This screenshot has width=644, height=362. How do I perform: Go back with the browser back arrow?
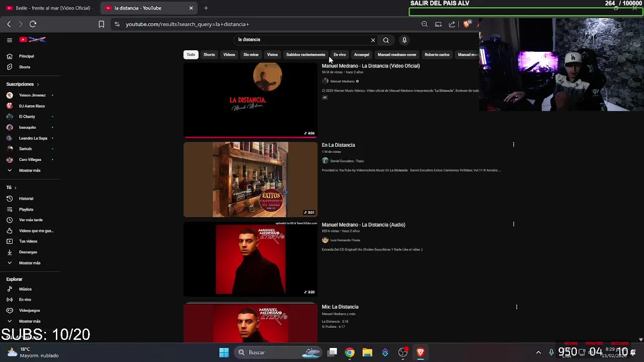pos(9,24)
